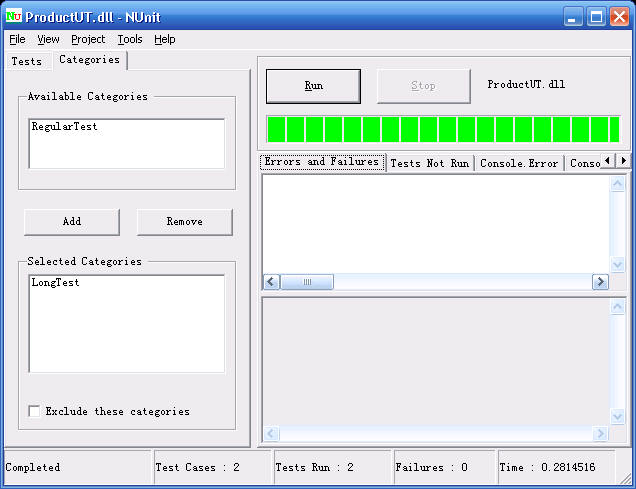Close the NUnit window

point(619,17)
